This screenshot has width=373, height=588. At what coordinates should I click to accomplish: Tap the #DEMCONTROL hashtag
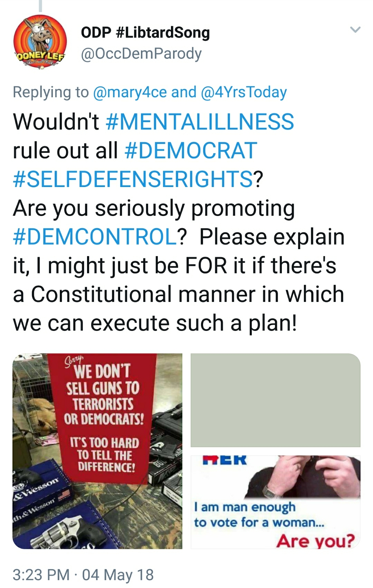95,237
